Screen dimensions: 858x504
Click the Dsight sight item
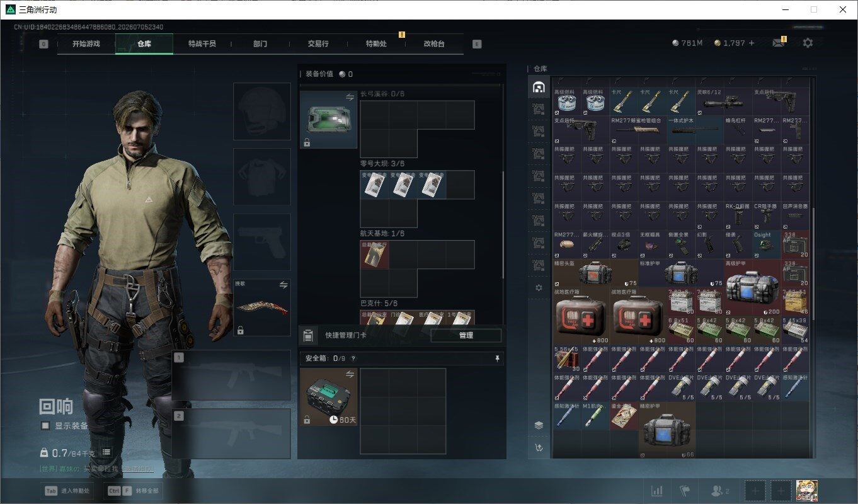tap(767, 244)
